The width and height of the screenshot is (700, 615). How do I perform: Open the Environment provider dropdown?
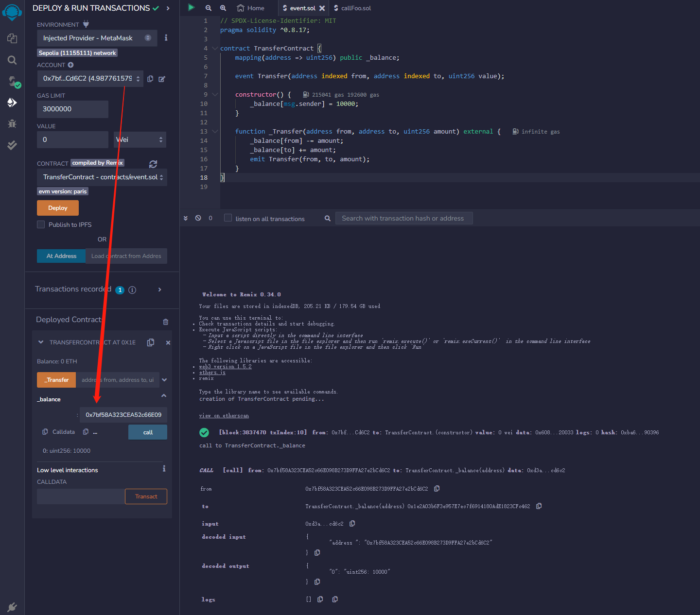[97, 38]
